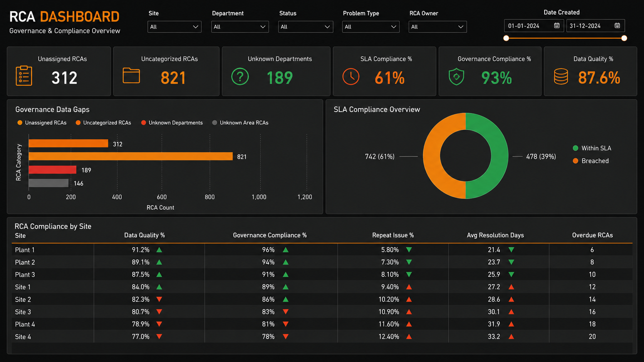Click Plant 1 Data Quality up arrow
The image size is (644, 362).
click(x=159, y=250)
